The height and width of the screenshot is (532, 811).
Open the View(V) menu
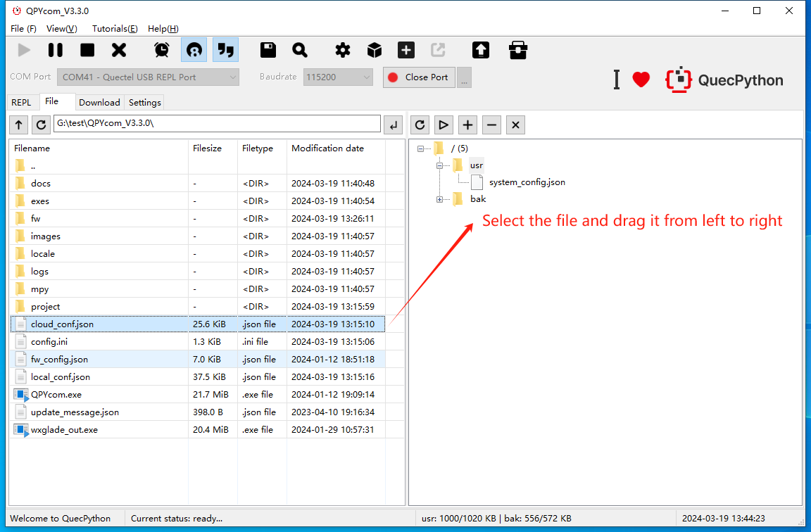(x=61, y=28)
